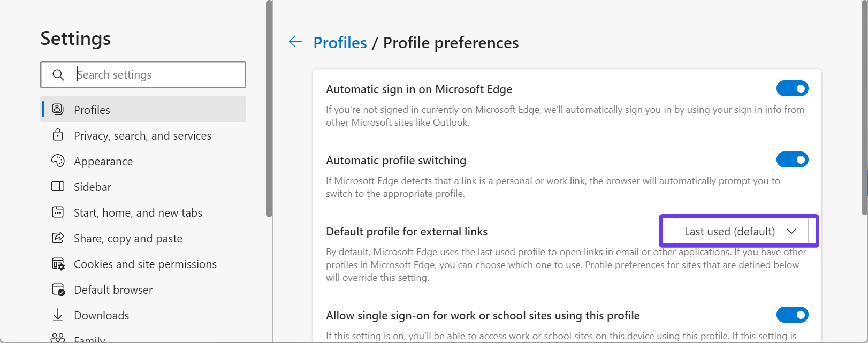Click the Settings title
Viewport: 868px width, 343px height.
(75, 39)
